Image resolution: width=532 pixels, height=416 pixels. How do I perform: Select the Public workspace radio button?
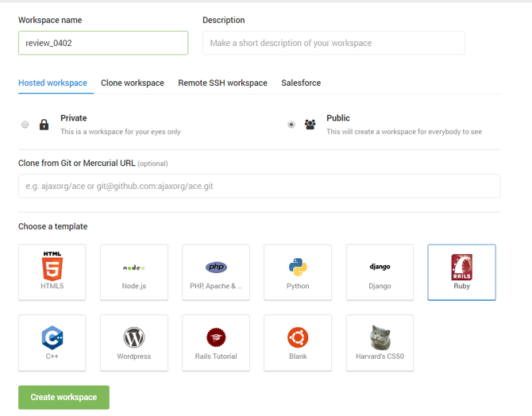[x=291, y=125]
